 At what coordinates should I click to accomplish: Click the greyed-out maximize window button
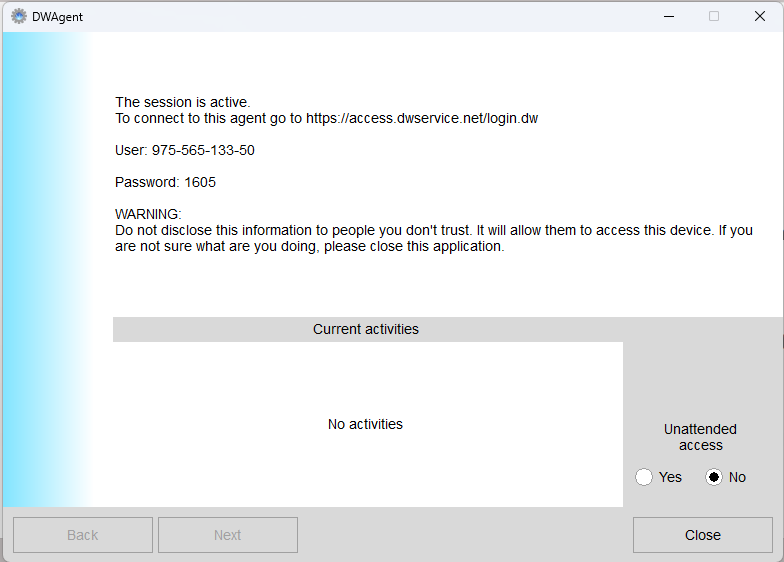pos(714,16)
